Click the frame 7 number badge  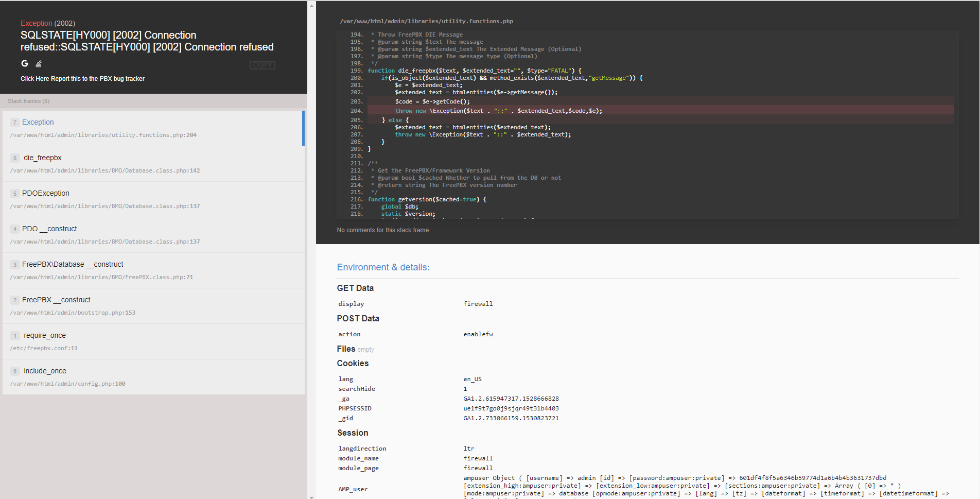15,123
